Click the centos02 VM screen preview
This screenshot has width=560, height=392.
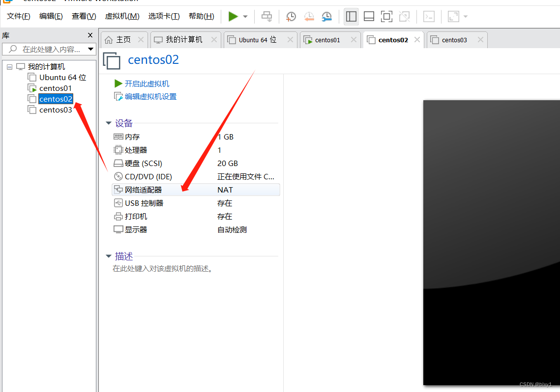pyautogui.click(x=492, y=243)
